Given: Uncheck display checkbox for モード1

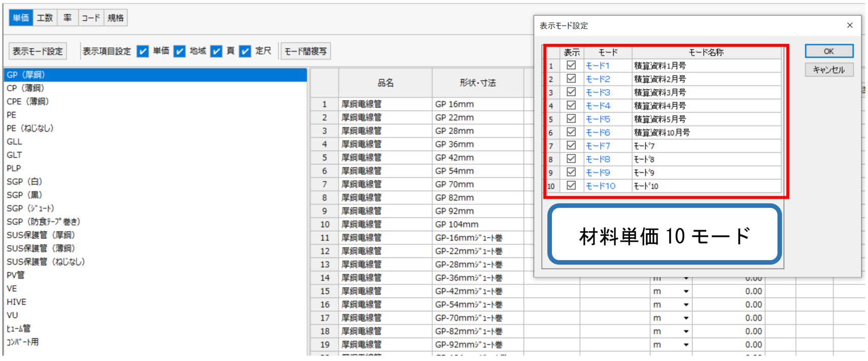Looking at the screenshot, I should [x=571, y=65].
